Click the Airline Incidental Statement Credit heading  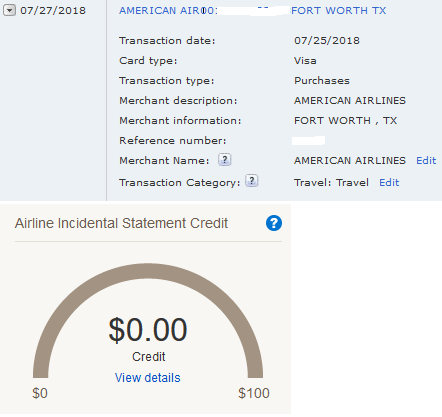coord(121,223)
